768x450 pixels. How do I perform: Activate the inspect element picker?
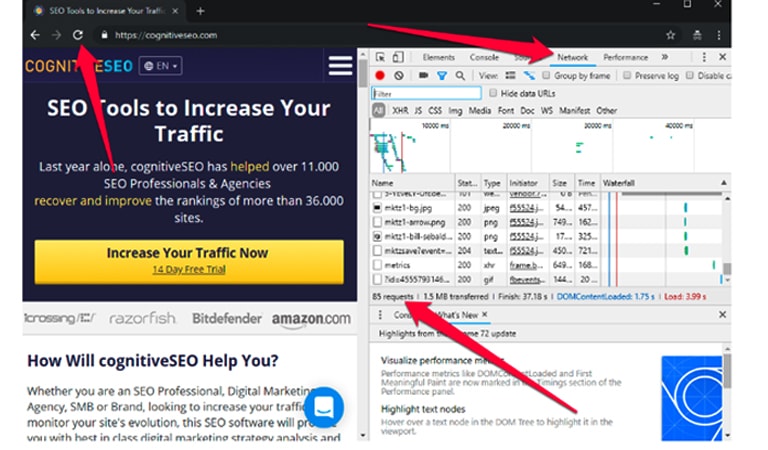click(x=380, y=57)
